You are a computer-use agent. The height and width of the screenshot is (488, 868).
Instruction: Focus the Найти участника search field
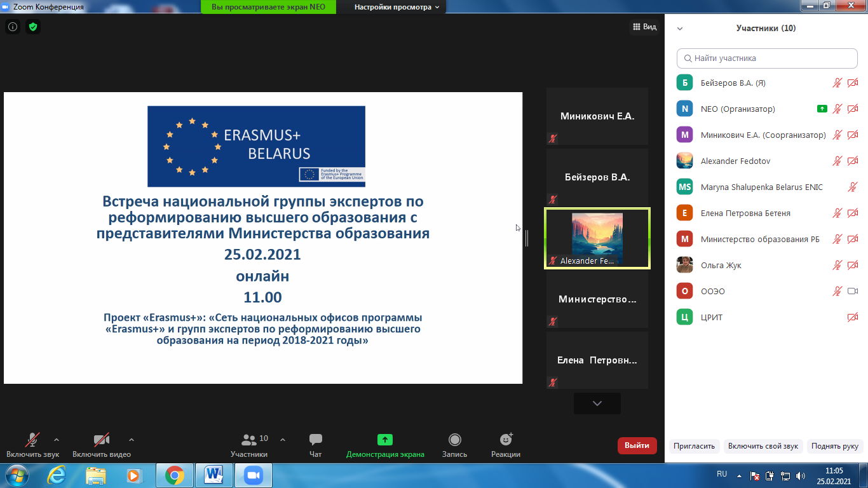767,58
